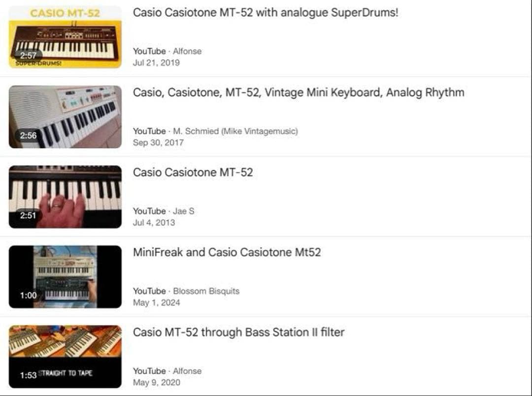Select the Blossom Bisquits channel text
The width and height of the screenshot is (532, 396).
(206, 291)
